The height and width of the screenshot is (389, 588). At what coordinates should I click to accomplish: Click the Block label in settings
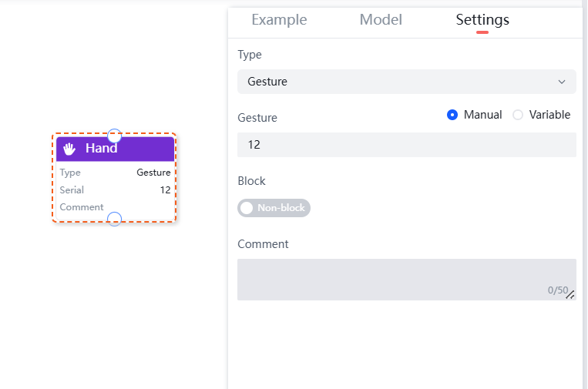pos(251,181)
